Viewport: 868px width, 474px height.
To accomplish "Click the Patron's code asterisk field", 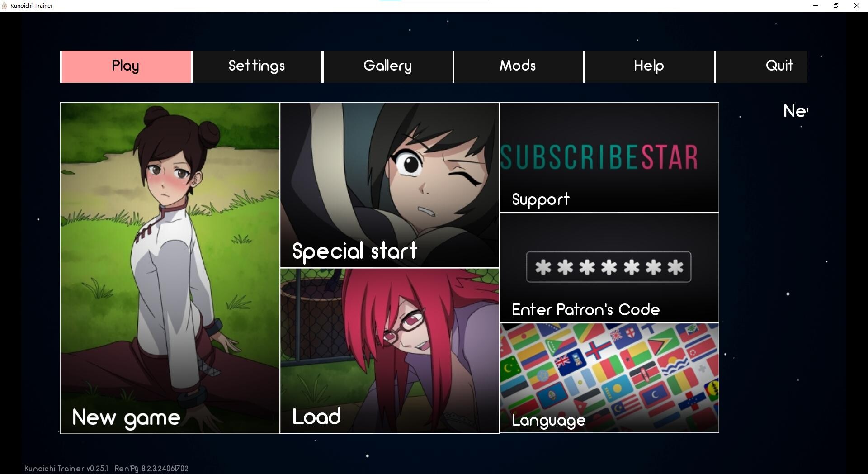I will pos(609,267).
